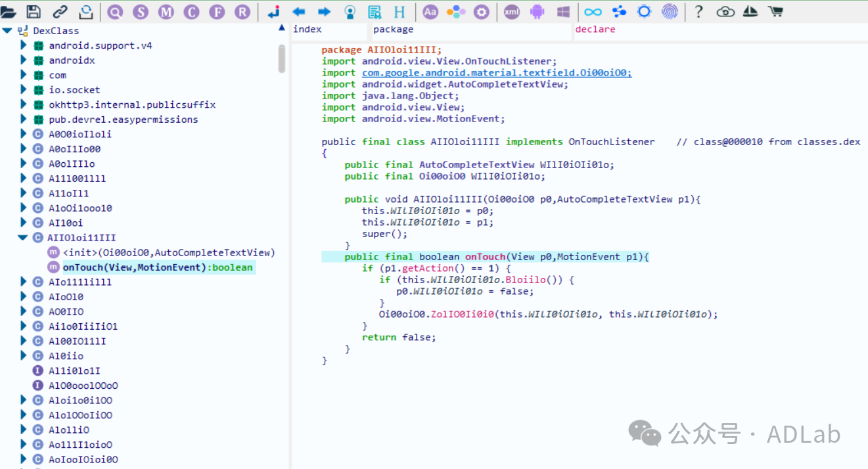
Task: Collapse the AIIOloi11III class node
Action: (23, 238)
